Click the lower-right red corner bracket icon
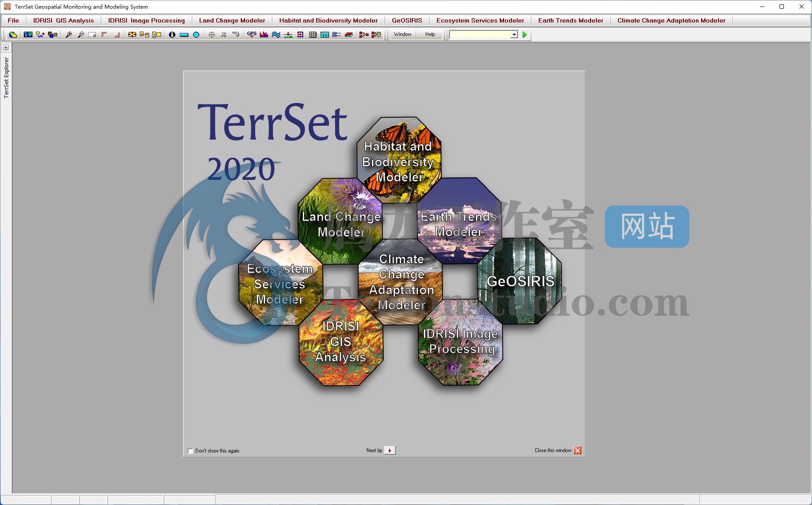 [x=116, y=35]
